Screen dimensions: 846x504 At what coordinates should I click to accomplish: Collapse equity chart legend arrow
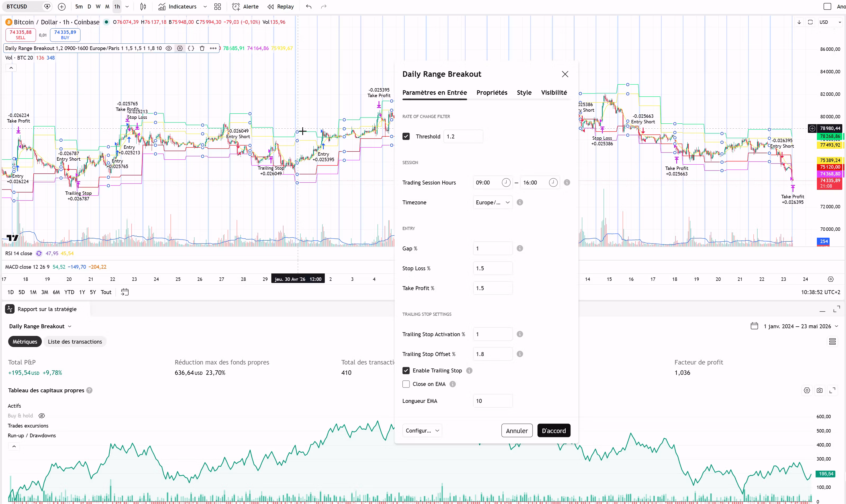click(x=14, y=447)
